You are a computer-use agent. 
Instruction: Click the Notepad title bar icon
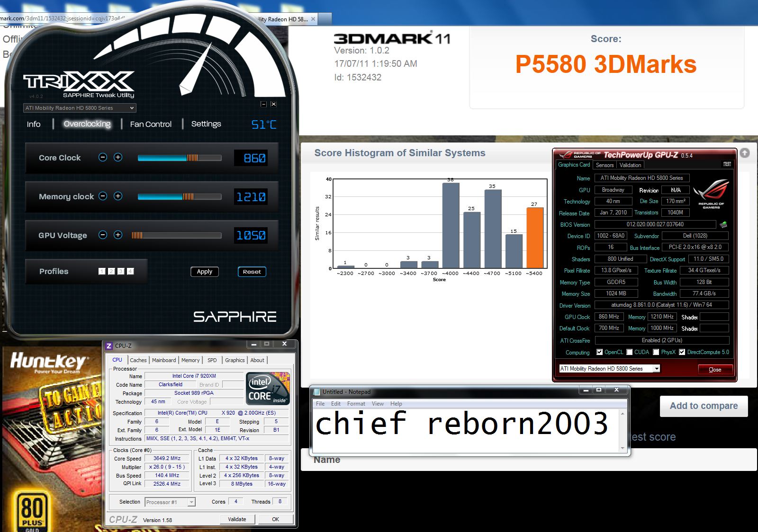tap(317, 392)
